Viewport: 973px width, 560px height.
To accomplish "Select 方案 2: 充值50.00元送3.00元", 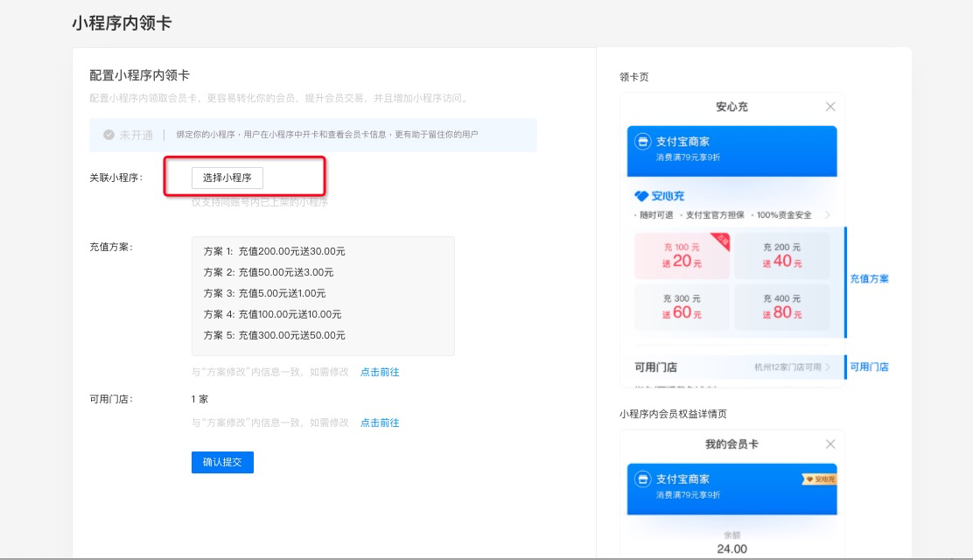I will [269, 272].
